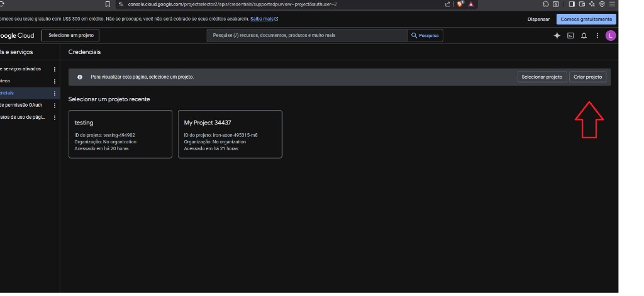Viewport: 644px width, 296px height.
Task: Click site settings icon beside URL
Action: 121,4
